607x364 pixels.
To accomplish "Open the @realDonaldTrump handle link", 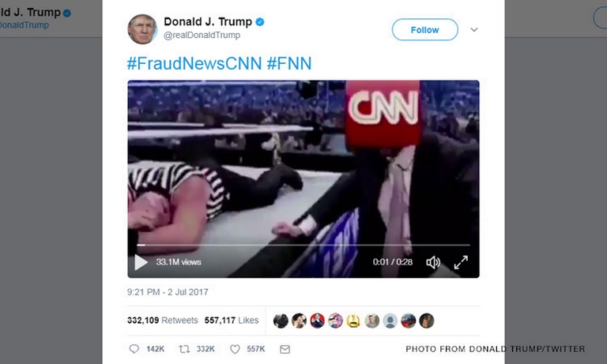I will tap(202, 35).
